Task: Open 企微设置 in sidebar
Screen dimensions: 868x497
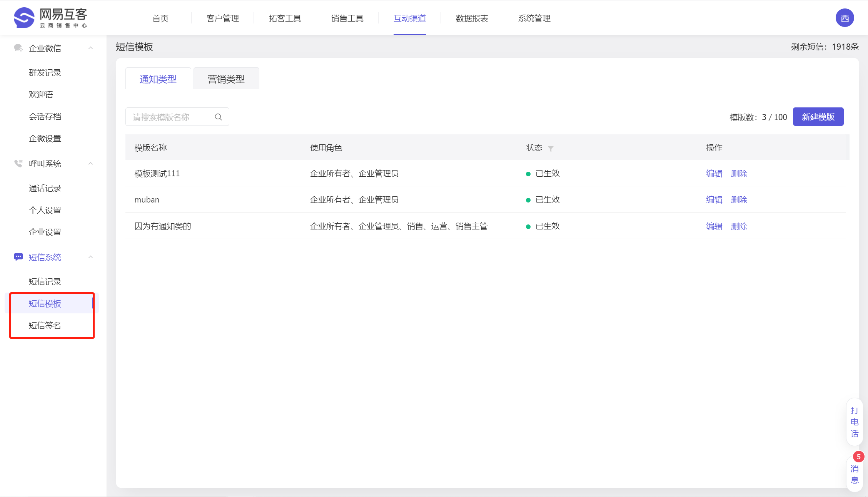Action: [45, 138]
